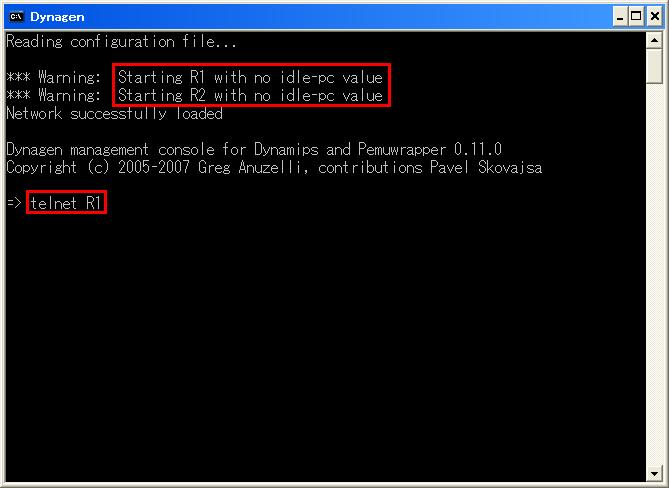Click the scrollbar down arrow
Screen dimensions: 669x488
tap(654, 473)
